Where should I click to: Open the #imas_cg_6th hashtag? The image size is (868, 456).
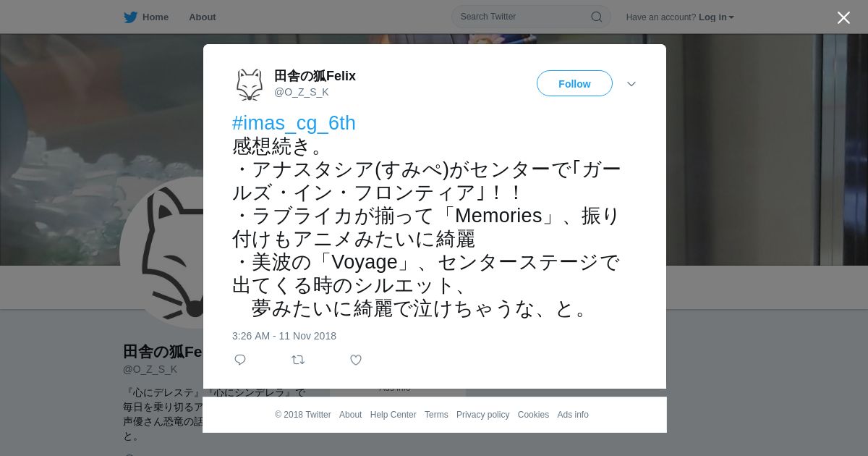click(x=294, y=123)
